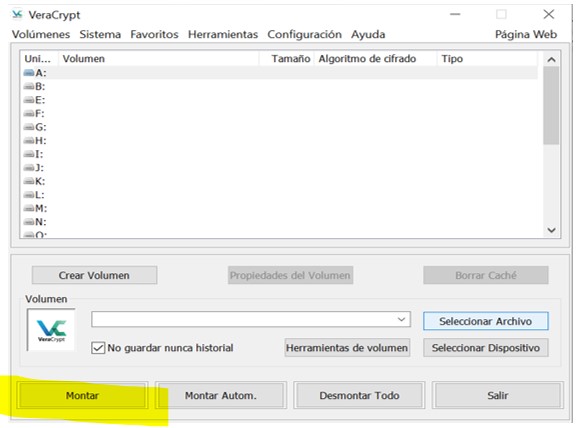This screenshot has height=428, width=581.
Task: Click Seleccionar Archivo button
Action: [x=486, y=321]
